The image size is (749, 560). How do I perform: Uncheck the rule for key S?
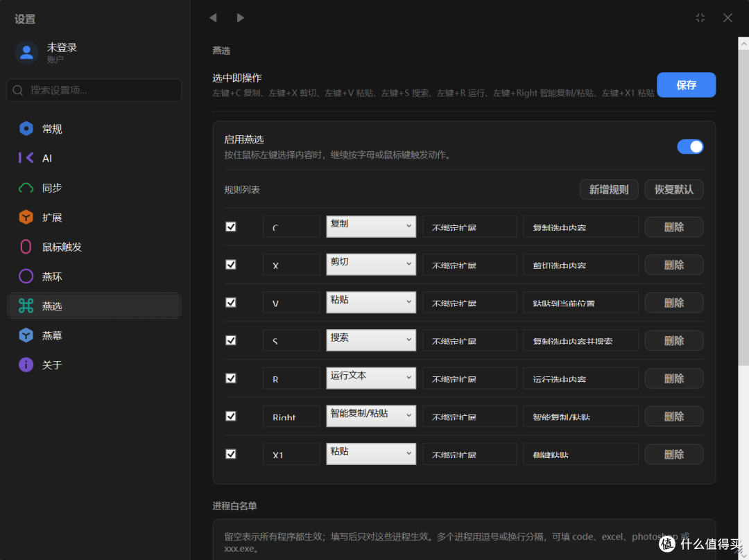point(231,340)
